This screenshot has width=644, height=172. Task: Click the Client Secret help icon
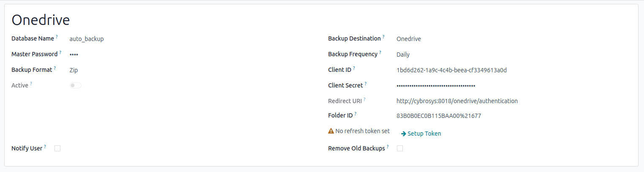coord(365,84)
